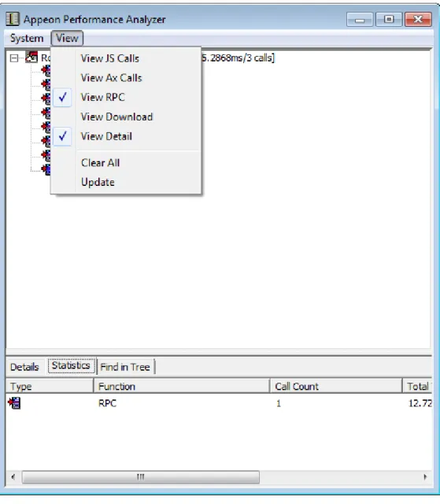Choose View Ax Calls menu entry
440x504 pixels.
click(x=126, y=78)
